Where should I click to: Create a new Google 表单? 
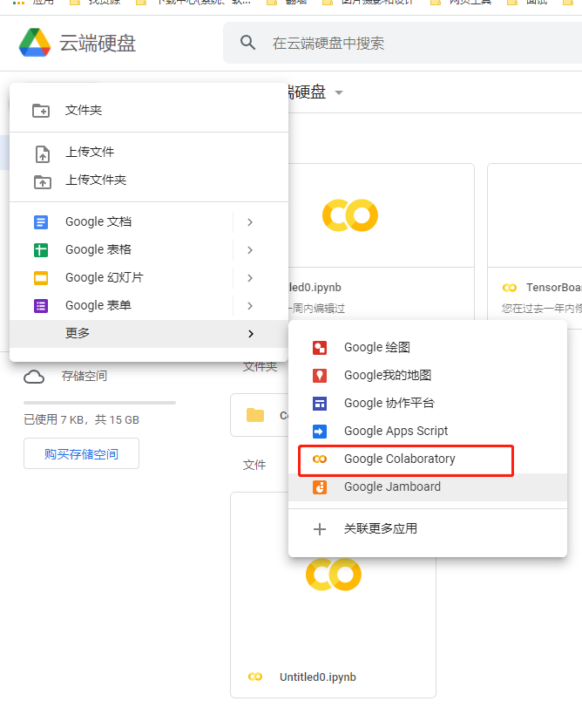pos(121,305)
